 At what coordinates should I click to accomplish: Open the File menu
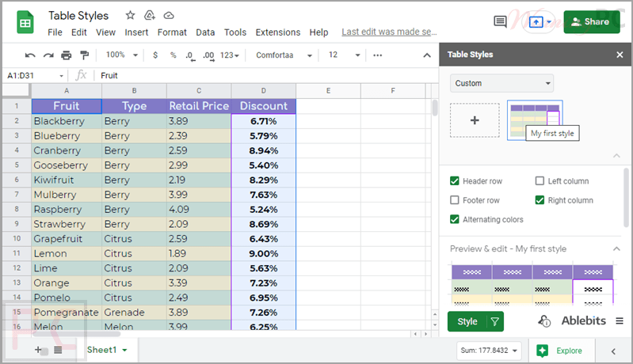55,32
